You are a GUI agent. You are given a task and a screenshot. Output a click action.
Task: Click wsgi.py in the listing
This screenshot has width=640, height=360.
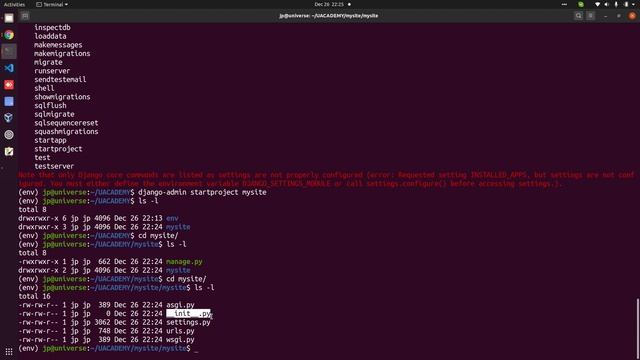point(180,340)
